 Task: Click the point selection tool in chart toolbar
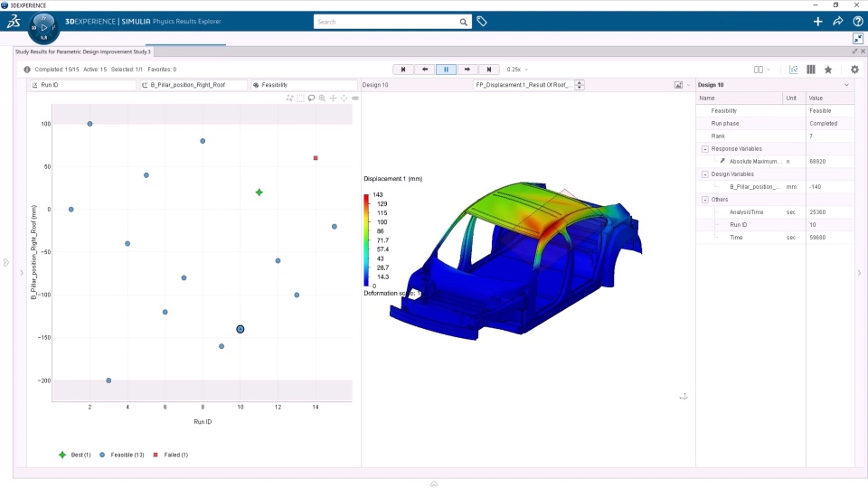click(289, 98)
